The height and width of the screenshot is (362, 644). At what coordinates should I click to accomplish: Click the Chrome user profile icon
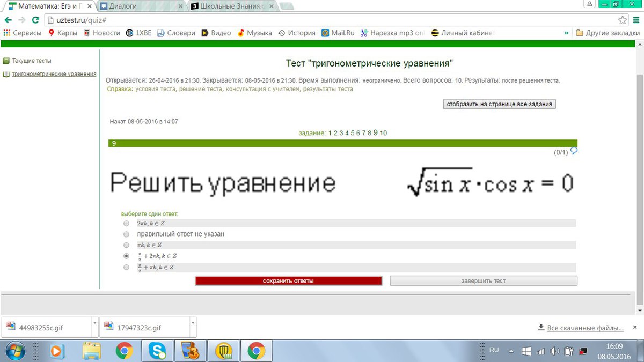[x=590, y=4]
